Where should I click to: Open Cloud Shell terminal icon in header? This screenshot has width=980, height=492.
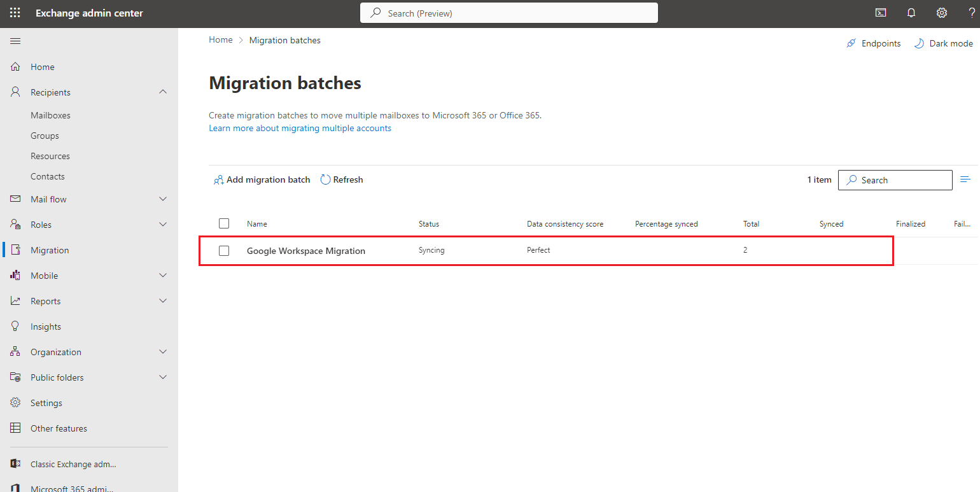[881, 13]
